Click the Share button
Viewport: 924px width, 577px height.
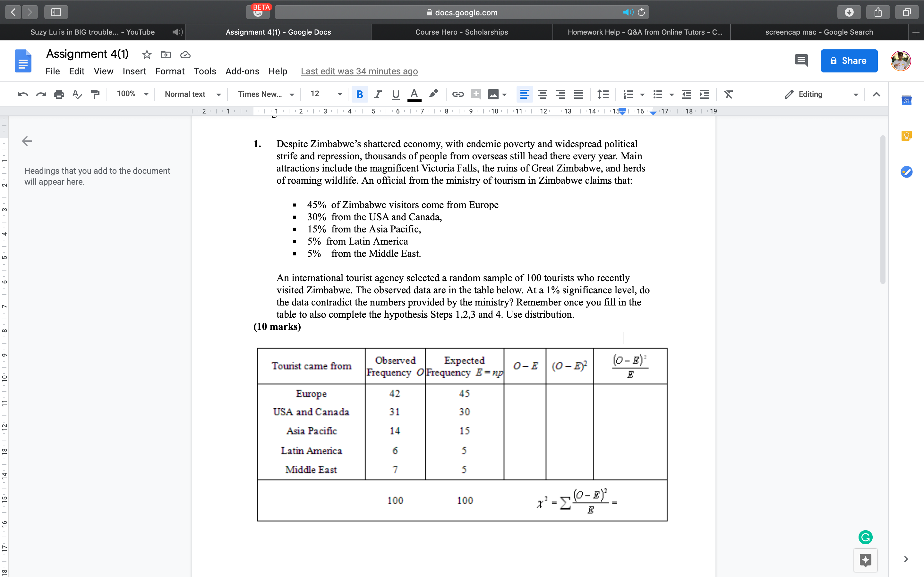tap(849, 61)
